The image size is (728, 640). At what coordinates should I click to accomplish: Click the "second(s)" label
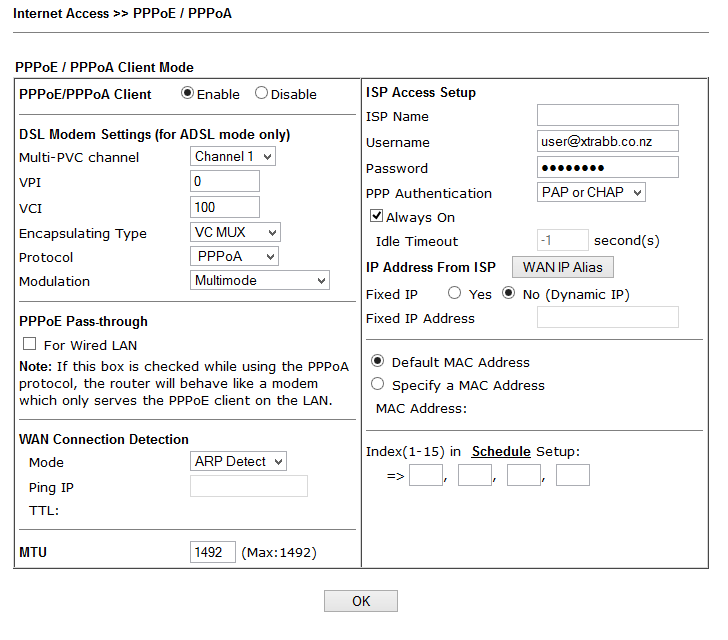627,241
